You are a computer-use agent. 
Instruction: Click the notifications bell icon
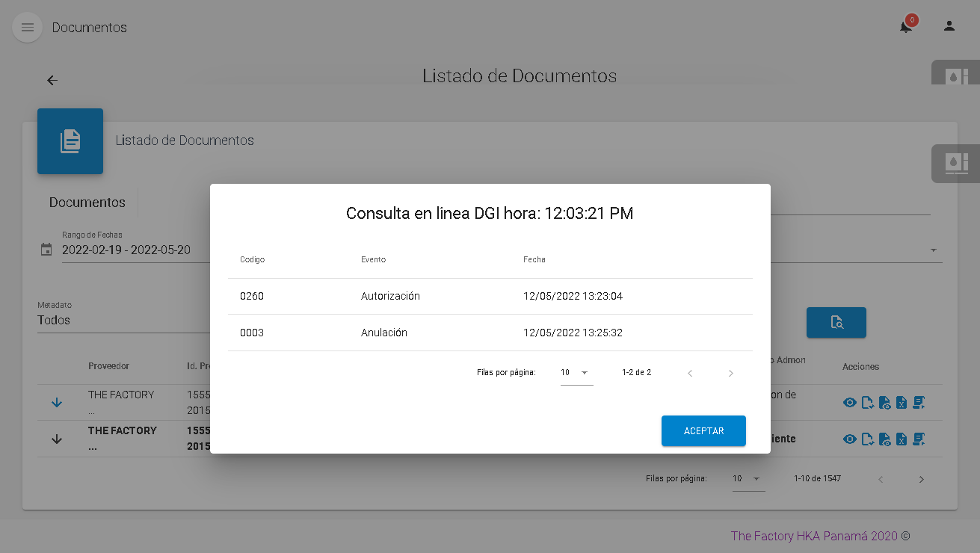click(x=905, y=27)
